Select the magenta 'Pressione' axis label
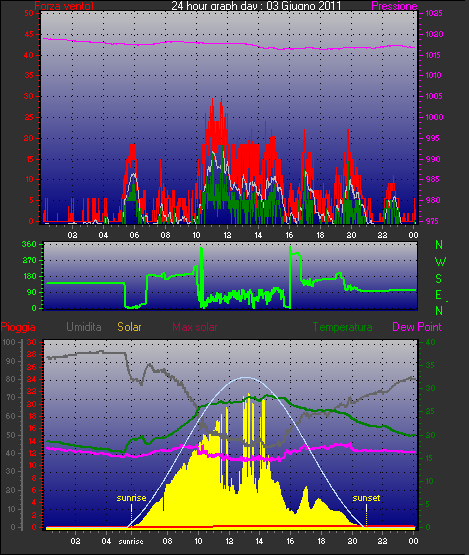Image resolution: width=469 pixels, height=555 pixels. [x=394, y=6]
